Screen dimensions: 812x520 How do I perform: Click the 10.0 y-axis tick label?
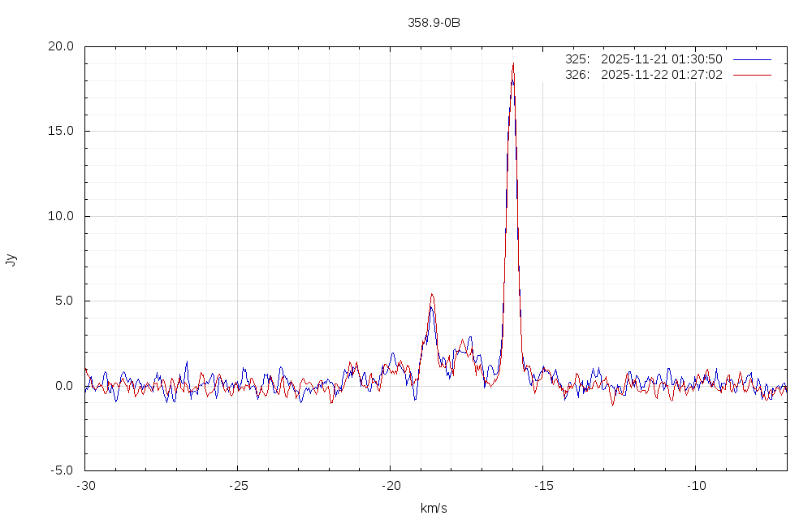[60, 216]
